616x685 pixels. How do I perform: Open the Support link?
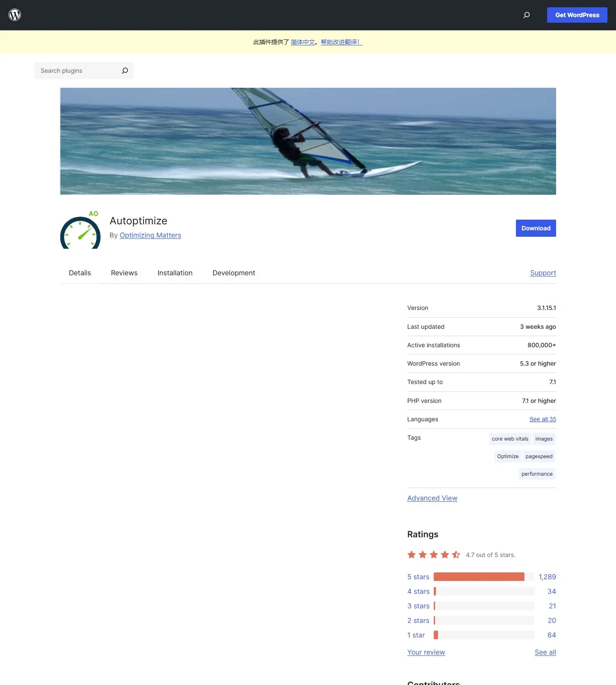tap(543, 273)
